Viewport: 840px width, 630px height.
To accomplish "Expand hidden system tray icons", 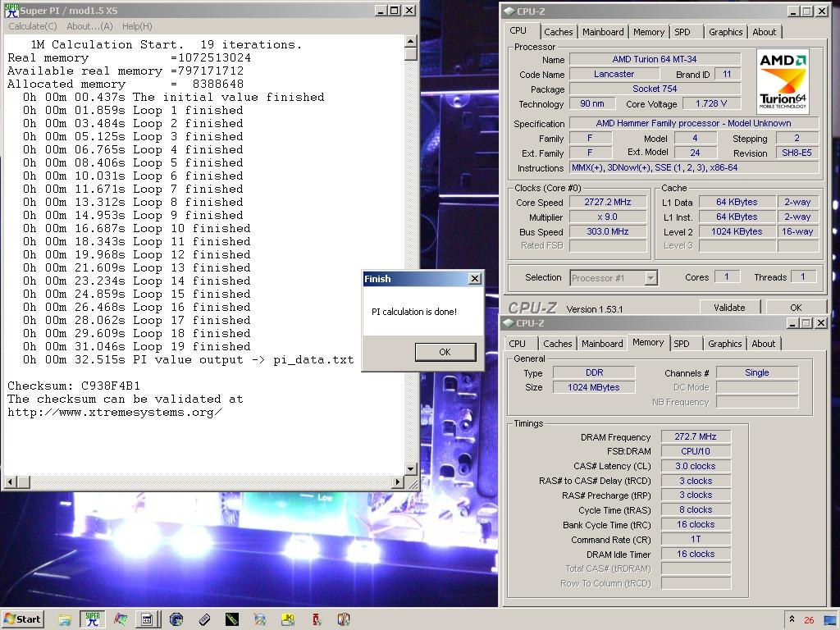I will tap(792, 620).
